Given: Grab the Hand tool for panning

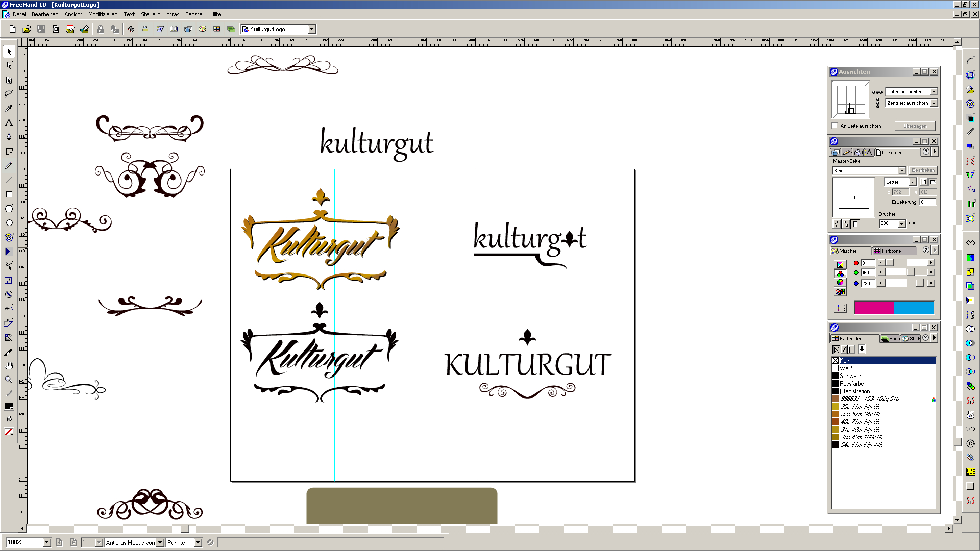Looking at the screenshot, I should (9, 365).
